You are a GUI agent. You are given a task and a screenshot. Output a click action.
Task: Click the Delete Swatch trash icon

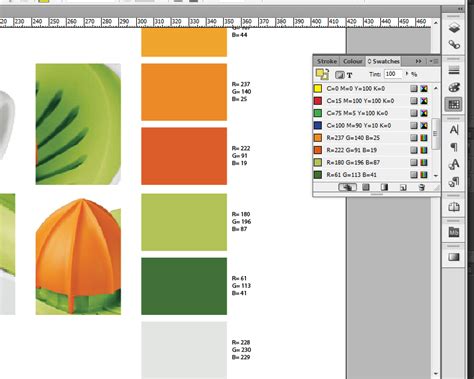[x=421, y=187]
